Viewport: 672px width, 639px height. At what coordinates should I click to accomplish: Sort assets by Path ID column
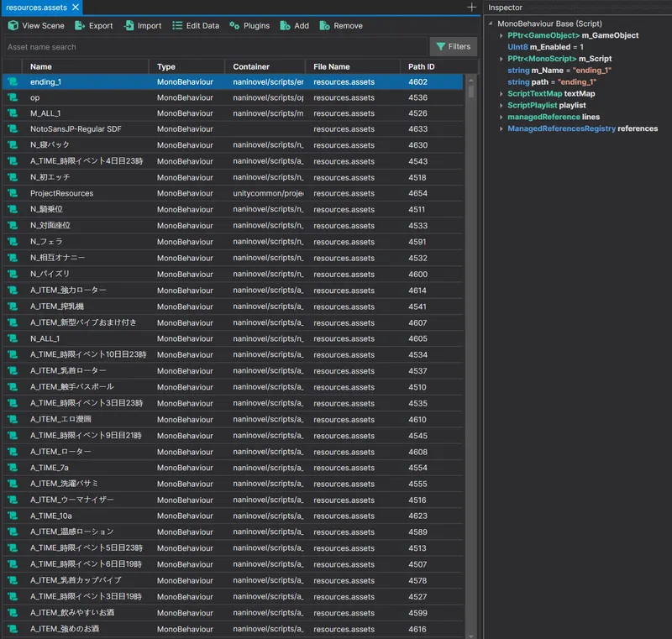[x=438, y=67]
